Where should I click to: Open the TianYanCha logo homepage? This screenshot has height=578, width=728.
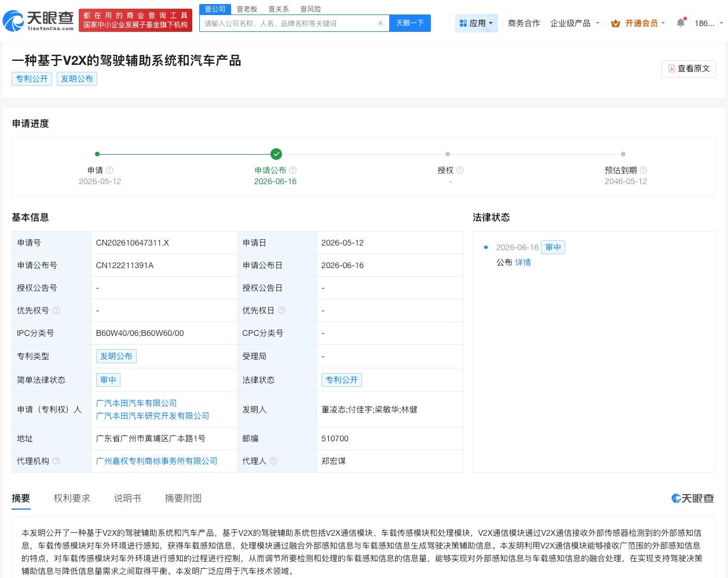38,21
